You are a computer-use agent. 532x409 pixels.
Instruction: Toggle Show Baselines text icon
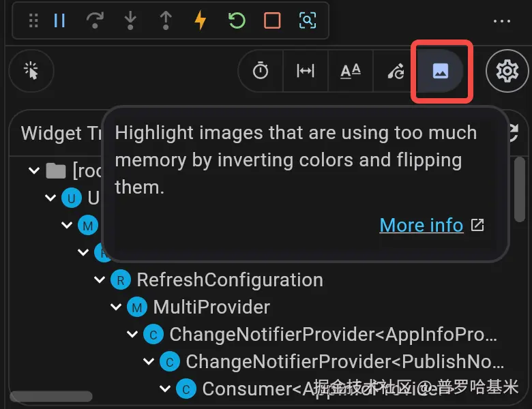coord(351,71)
